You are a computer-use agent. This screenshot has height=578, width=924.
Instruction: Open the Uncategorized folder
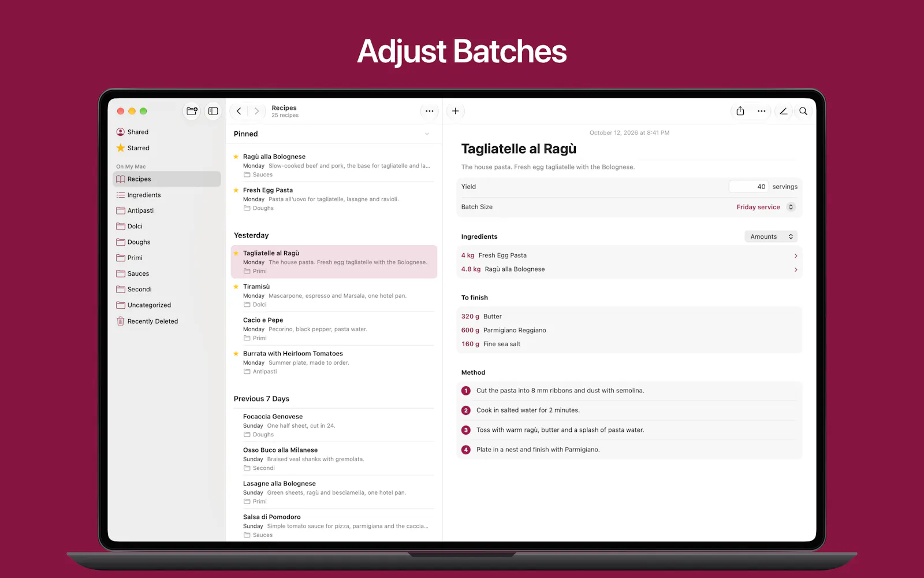click(167, 305)
